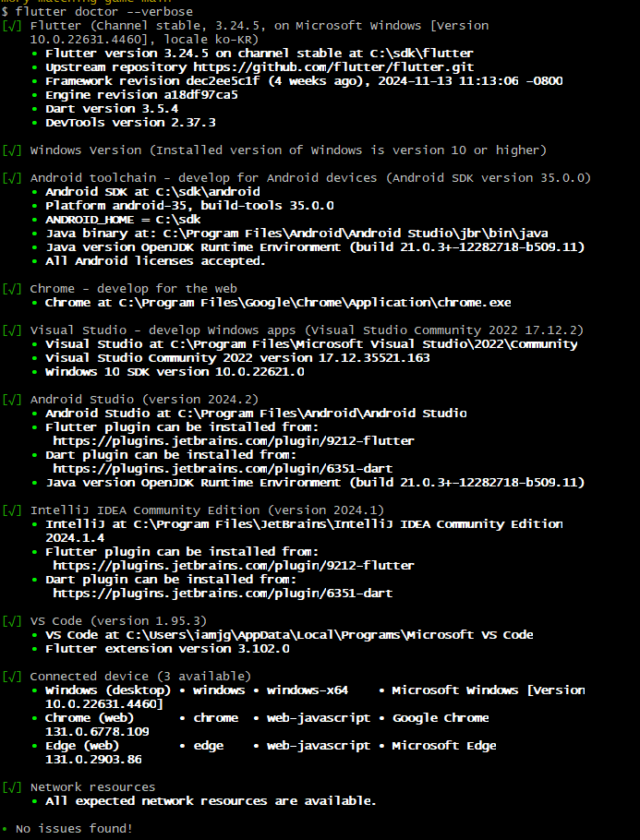
Task: Click the checkmark next to Android Studio version 2024.2
Action: point(12,400)
